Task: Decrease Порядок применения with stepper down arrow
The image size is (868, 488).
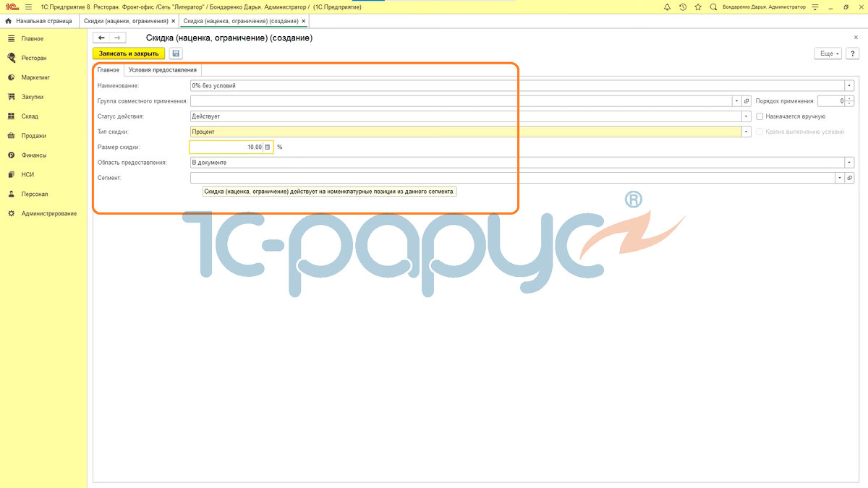Action: (x=850, y=104)
